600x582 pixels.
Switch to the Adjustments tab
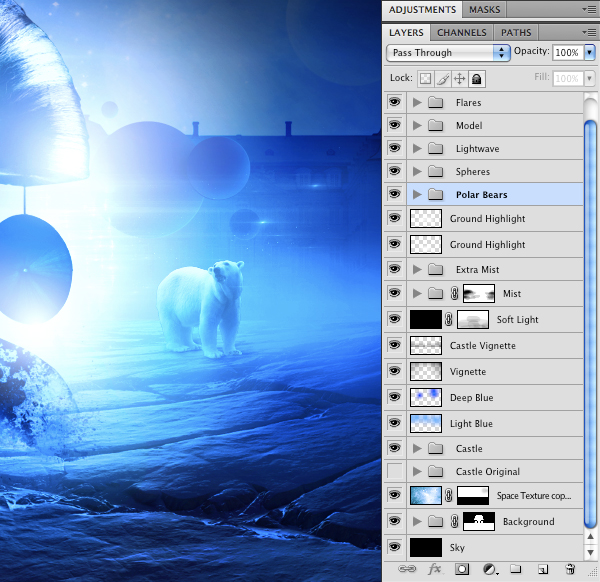click(422, 9)
